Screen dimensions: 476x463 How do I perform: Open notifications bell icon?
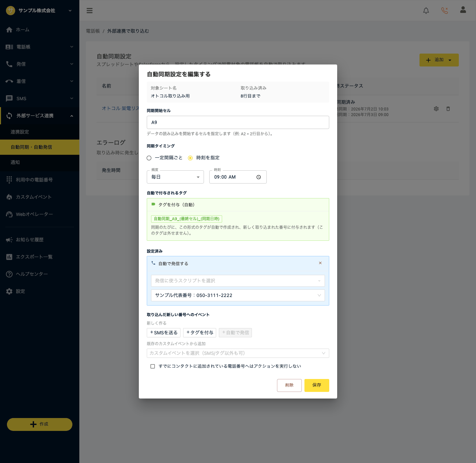click(426, 11)
